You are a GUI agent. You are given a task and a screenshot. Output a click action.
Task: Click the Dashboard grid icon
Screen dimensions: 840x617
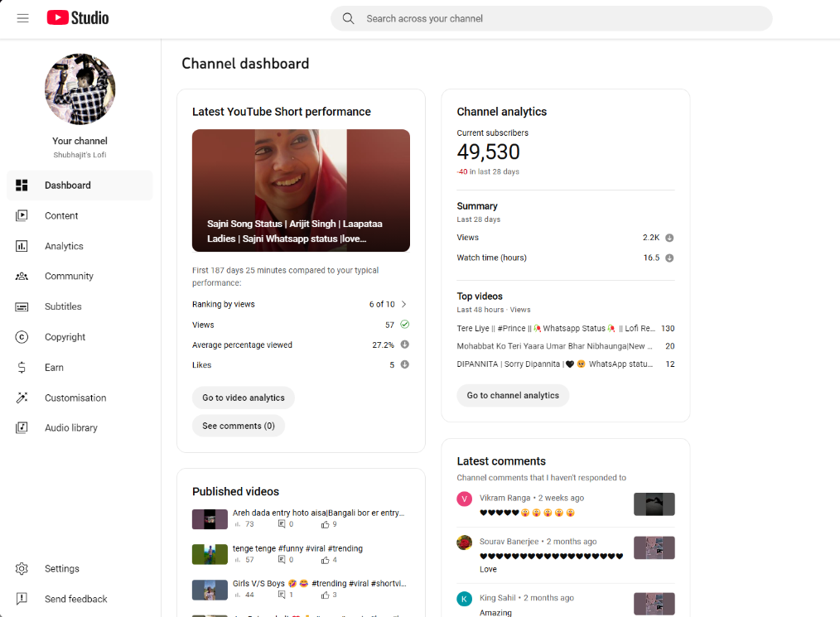coord(22,186)
